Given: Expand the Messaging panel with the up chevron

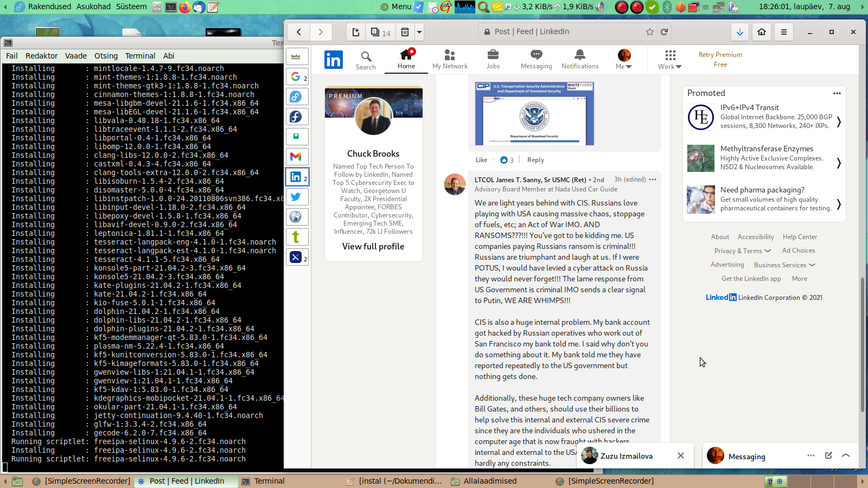Looking at the screenshot, I should (x=846, y=455).
